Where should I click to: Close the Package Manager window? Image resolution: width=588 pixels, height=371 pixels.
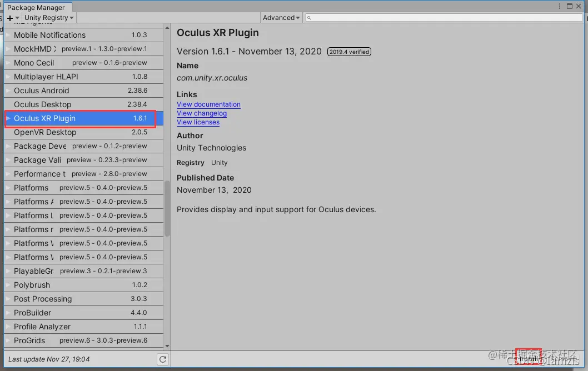click(579, 6)
